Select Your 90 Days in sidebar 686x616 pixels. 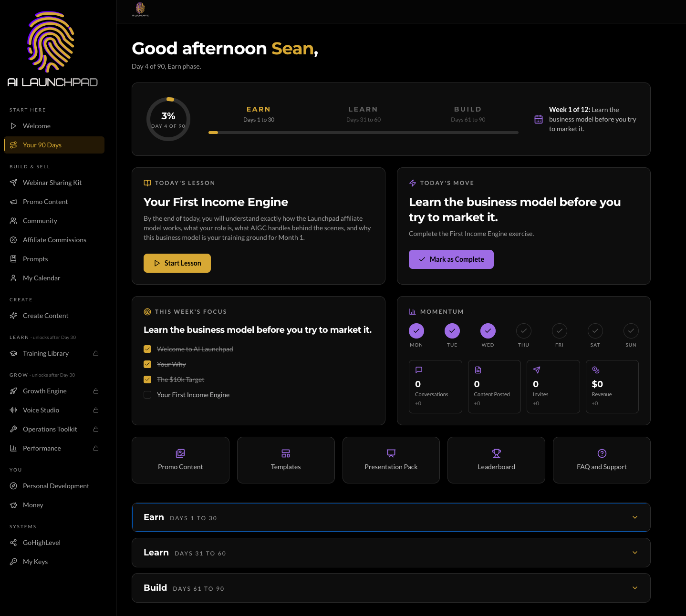point(54,145)
